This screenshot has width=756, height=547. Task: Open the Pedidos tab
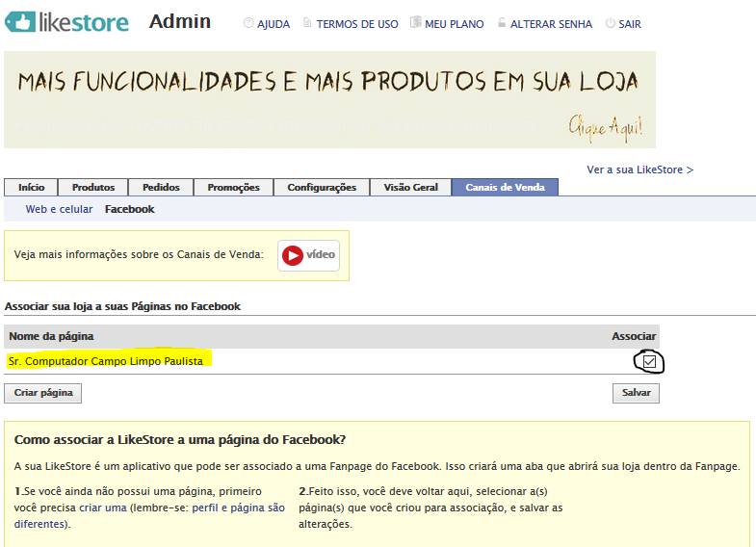point(161,188)
